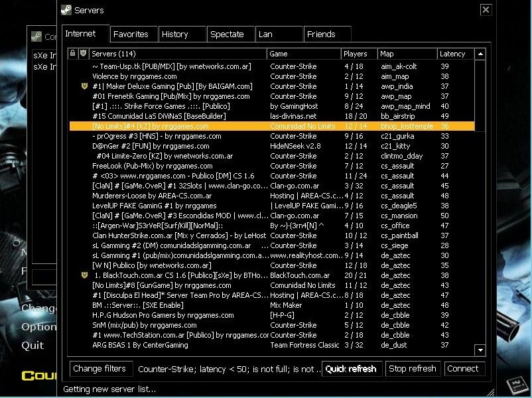Click the resize grip of Servers window
Screen dimensions: 532x398
pos(490,392)
